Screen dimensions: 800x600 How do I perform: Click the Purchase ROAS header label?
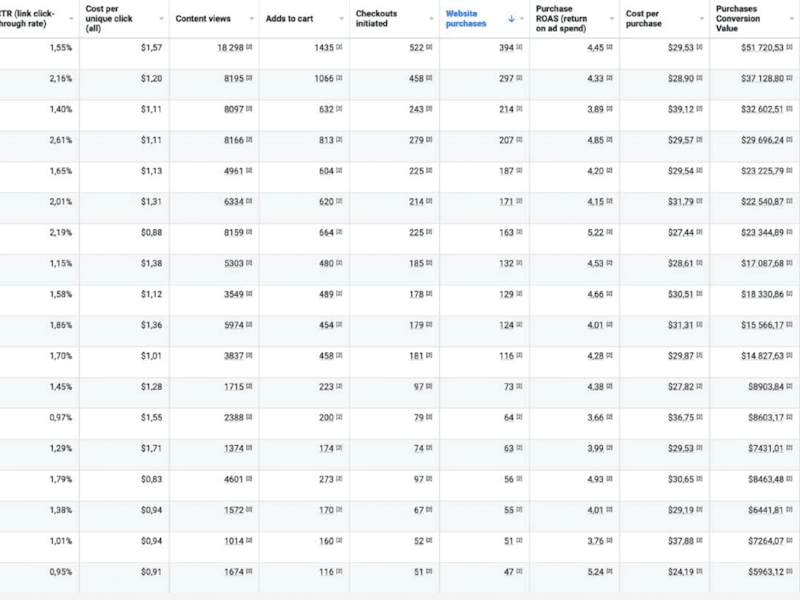[x=561, y=19]
